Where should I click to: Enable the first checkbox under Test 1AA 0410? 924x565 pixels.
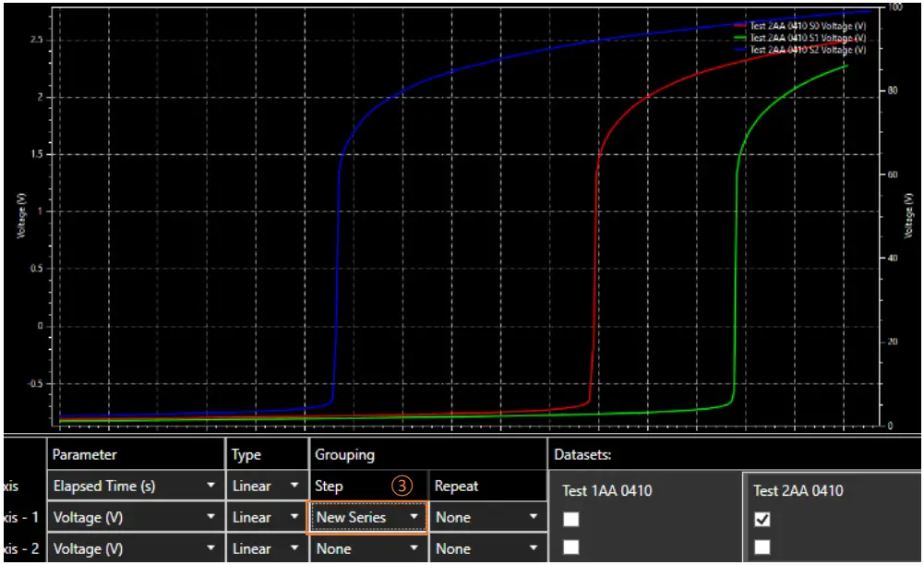(570, 517)
